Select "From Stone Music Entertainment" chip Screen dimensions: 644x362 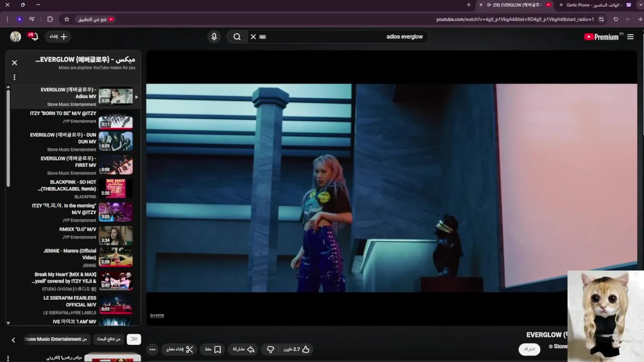pyautogui.click(x=56, y=339)
